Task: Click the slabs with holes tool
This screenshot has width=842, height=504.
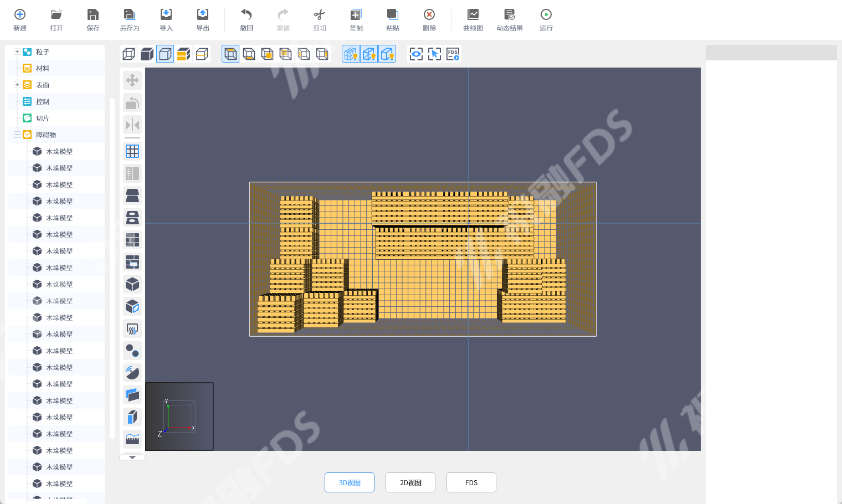Action: point(132,218)
